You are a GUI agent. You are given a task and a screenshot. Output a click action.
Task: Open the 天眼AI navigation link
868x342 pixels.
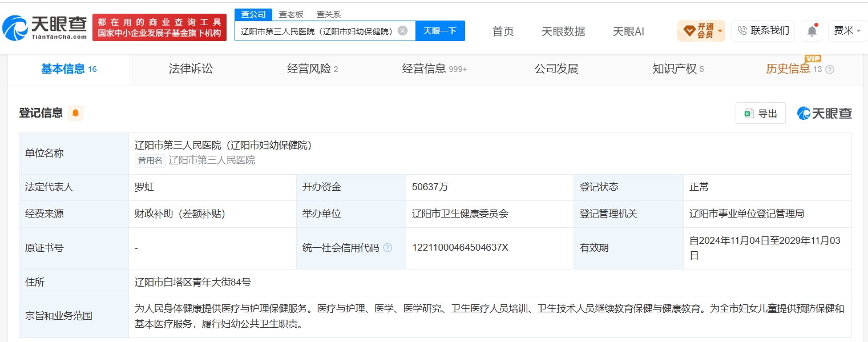pyautogui.click(x=628, y=31)
